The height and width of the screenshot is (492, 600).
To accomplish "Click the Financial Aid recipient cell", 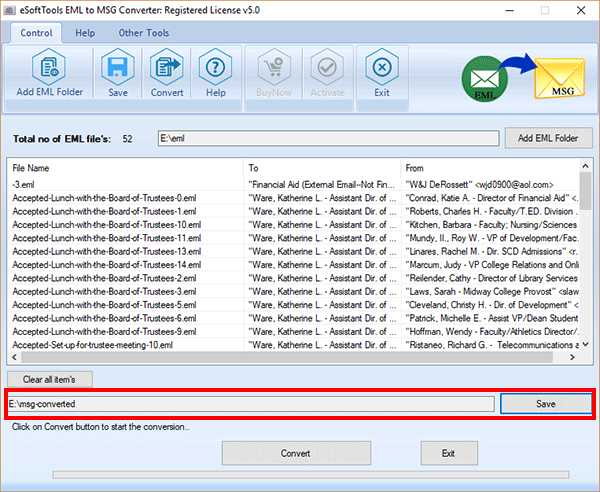I will click(322, 185).
